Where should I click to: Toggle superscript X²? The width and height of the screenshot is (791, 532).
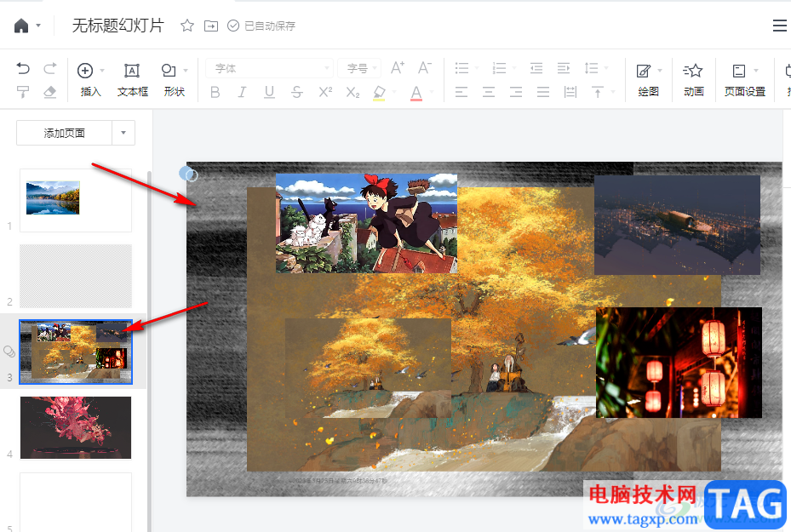325,92
